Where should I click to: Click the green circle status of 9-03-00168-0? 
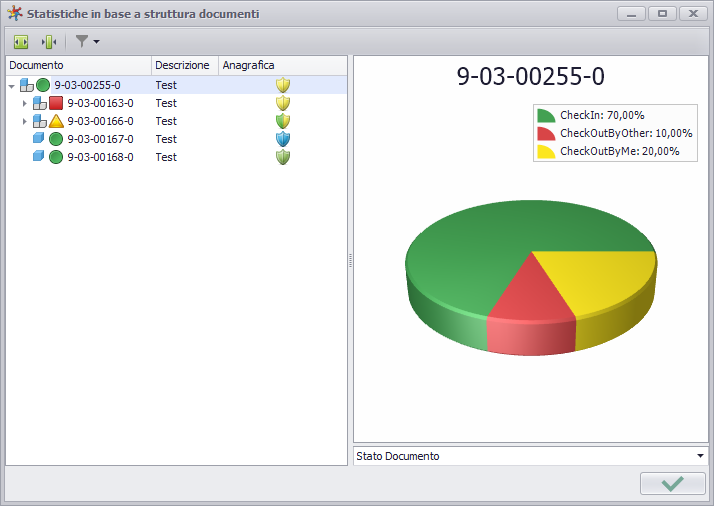point(56,157)
